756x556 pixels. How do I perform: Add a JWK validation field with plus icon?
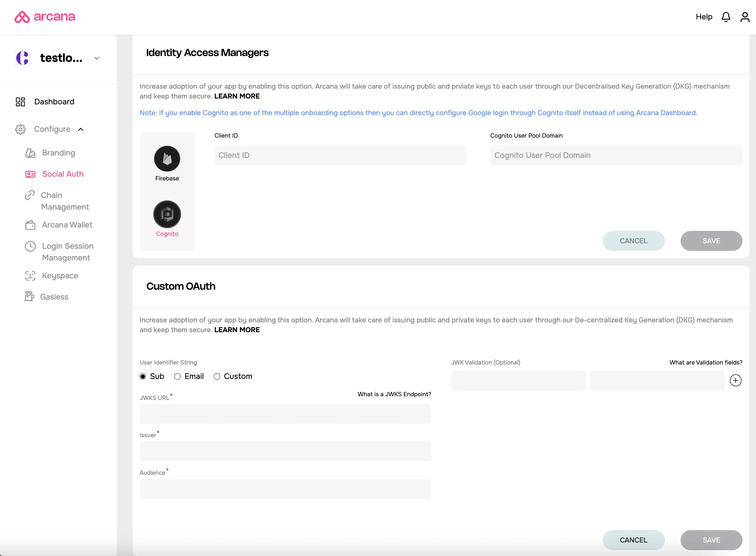(x=735, y=380)
